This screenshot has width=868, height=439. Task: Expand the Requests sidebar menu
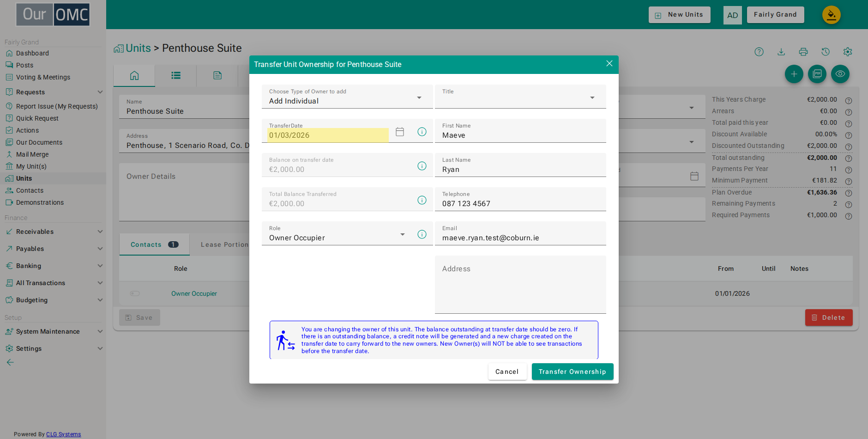tap(54, 92)
